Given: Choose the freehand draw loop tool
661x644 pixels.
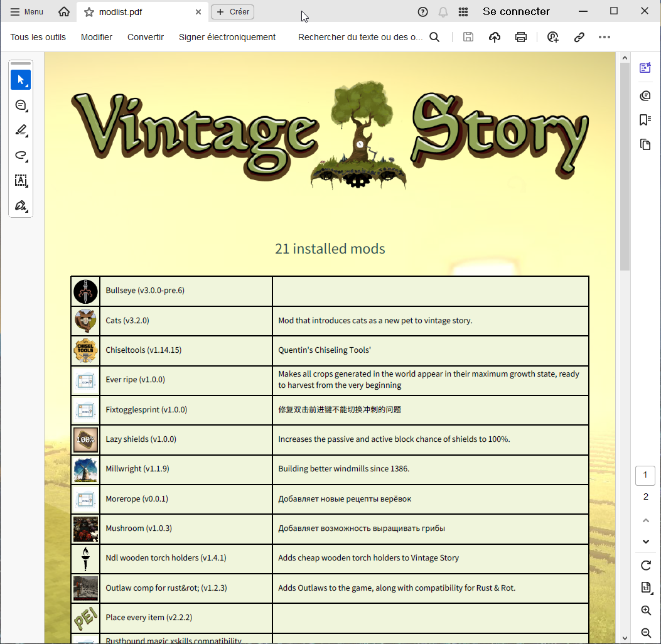Looking at the screenshot, I should (21, 156).
